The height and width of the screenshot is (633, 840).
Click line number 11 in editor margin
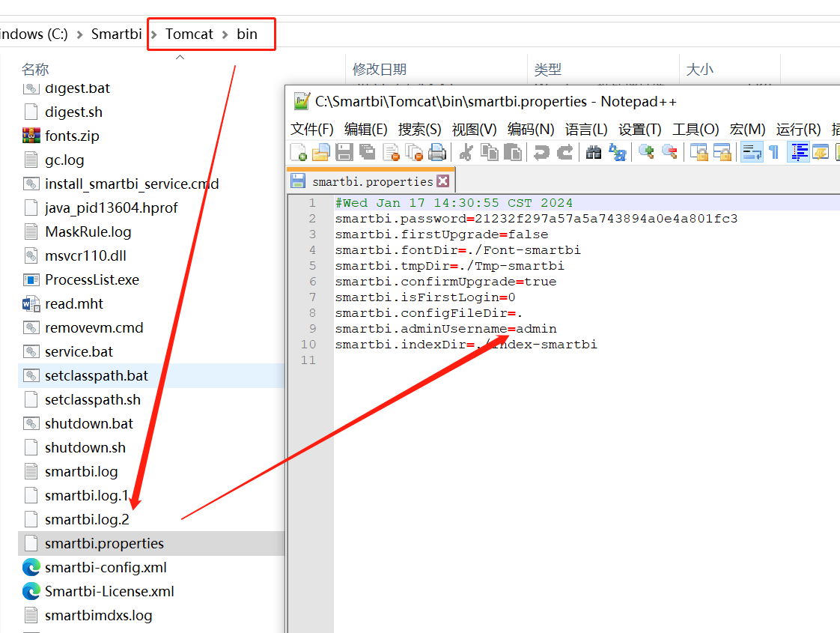308,360
